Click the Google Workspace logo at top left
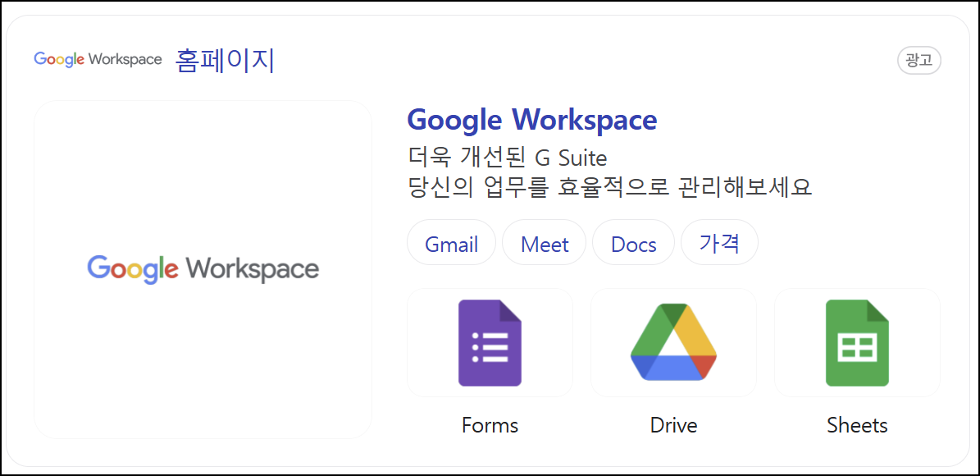 [98, 59]
